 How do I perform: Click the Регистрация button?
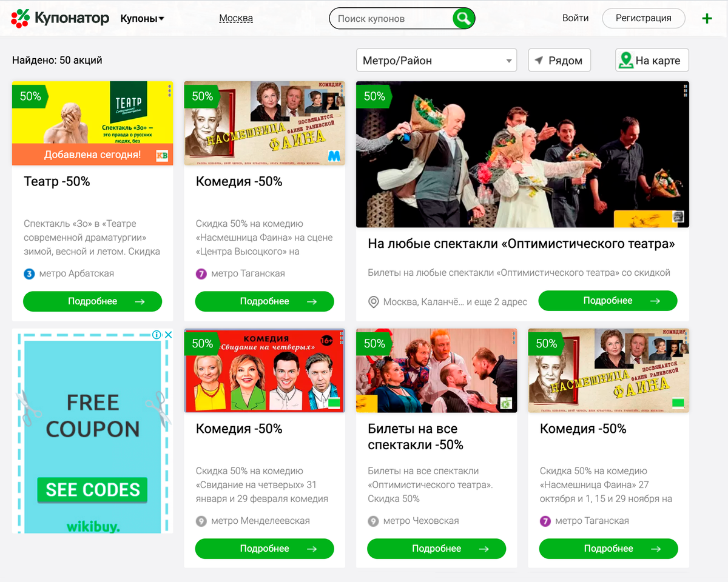tap(643, 18)
